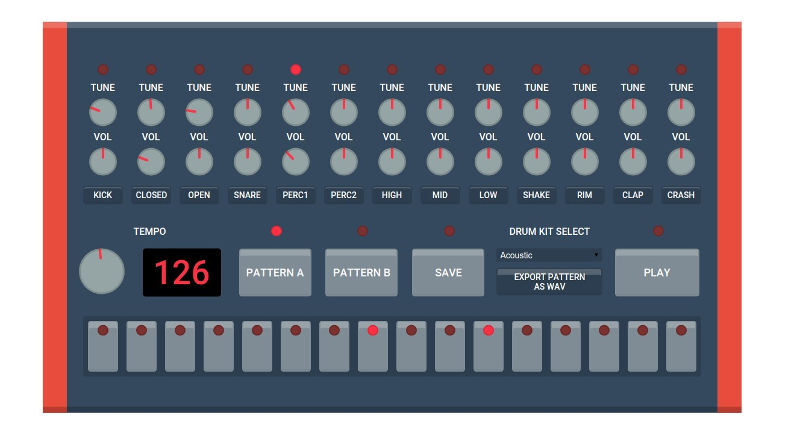
Task: Enable the last step sequencer pad
Action: [680, 346]
